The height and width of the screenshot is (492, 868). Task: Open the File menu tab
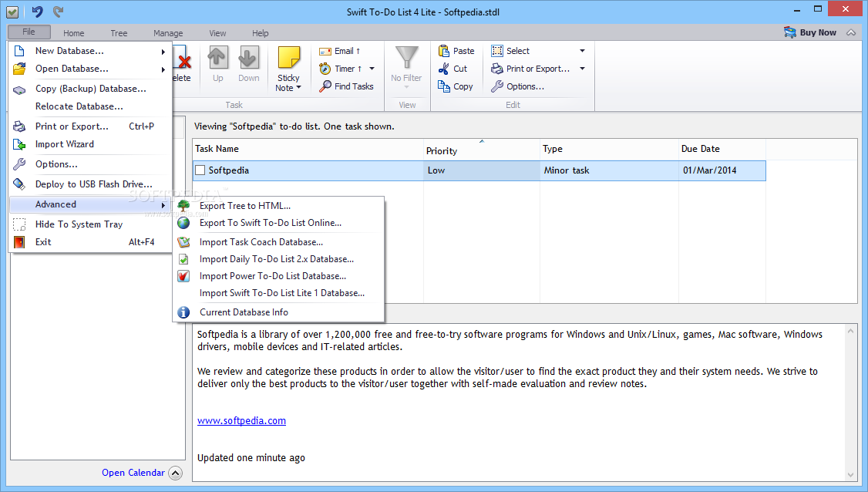click(29, 32)
